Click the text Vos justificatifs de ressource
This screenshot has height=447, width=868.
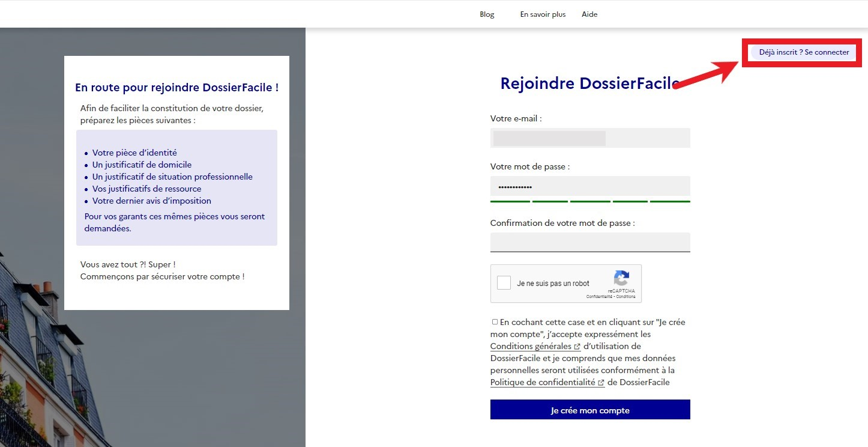click(146, 189)
